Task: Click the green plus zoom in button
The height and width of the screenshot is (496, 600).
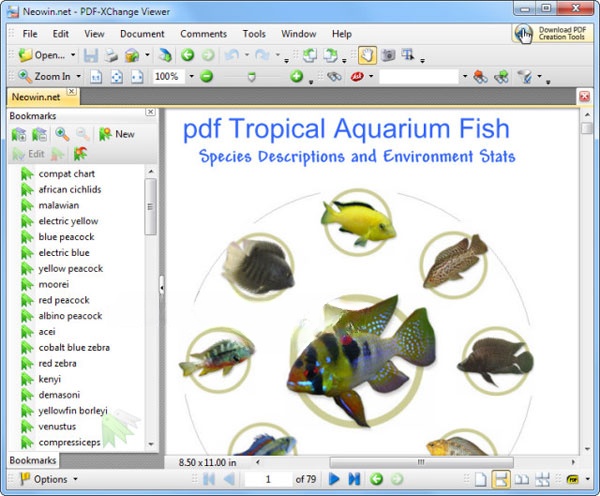Action: (x=297, y=77)
